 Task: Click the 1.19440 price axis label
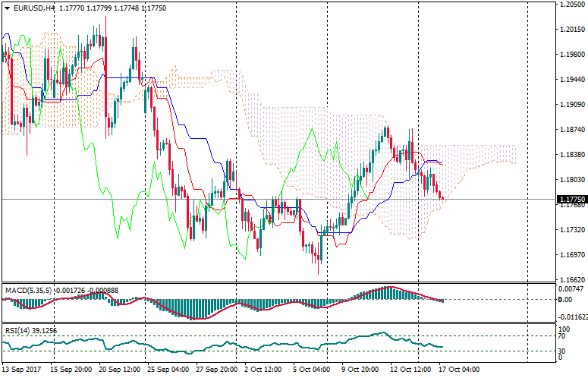[x=571, y=79]
